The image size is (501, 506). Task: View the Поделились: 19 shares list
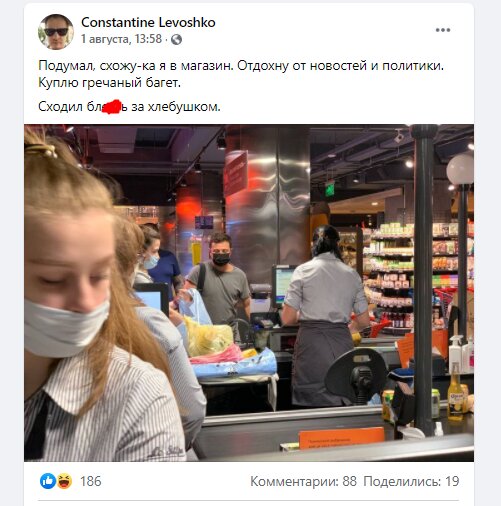pyautogui.click(x=411, y=481)
